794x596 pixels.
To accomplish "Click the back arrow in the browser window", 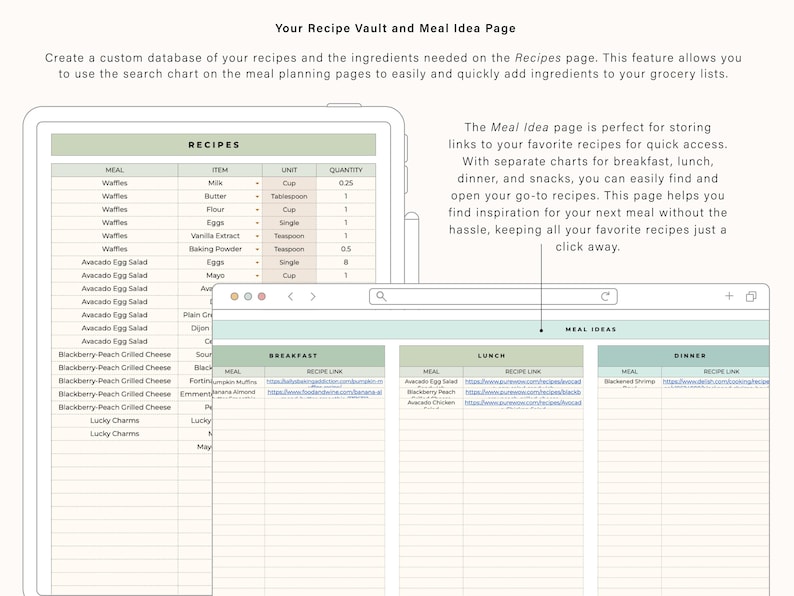I will pos(290,297).
